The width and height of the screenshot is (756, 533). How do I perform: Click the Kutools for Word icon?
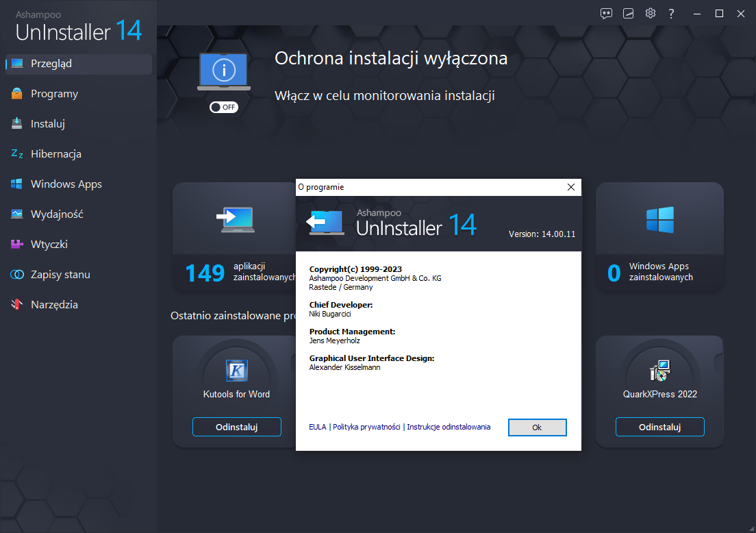tap(237, 371)
